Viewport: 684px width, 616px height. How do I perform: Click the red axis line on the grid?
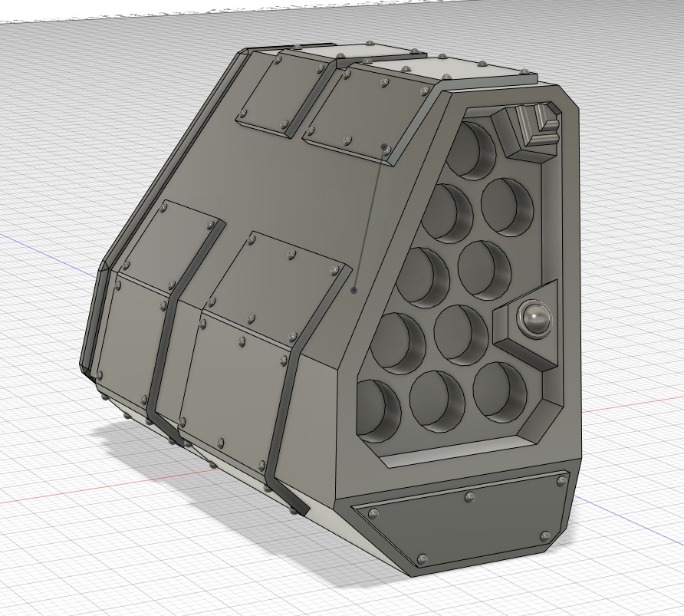109,486
